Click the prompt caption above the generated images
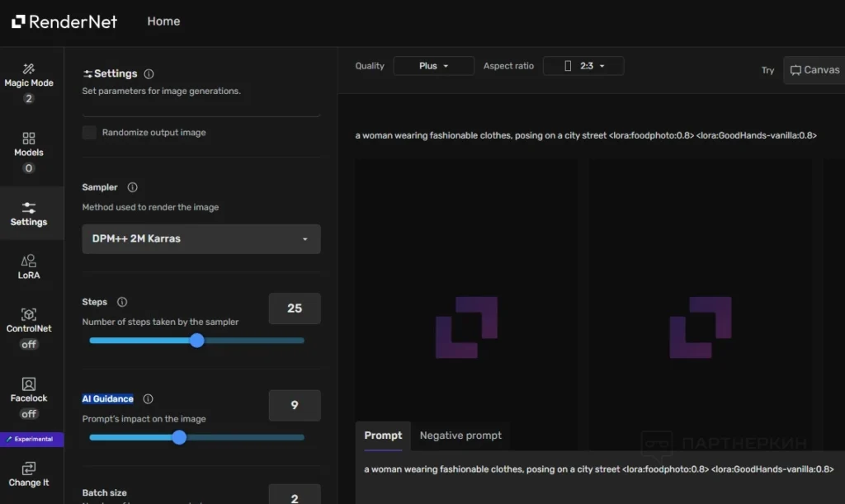Screen dimensions: 845x504 pyautogui.click(x=586, y=135)
